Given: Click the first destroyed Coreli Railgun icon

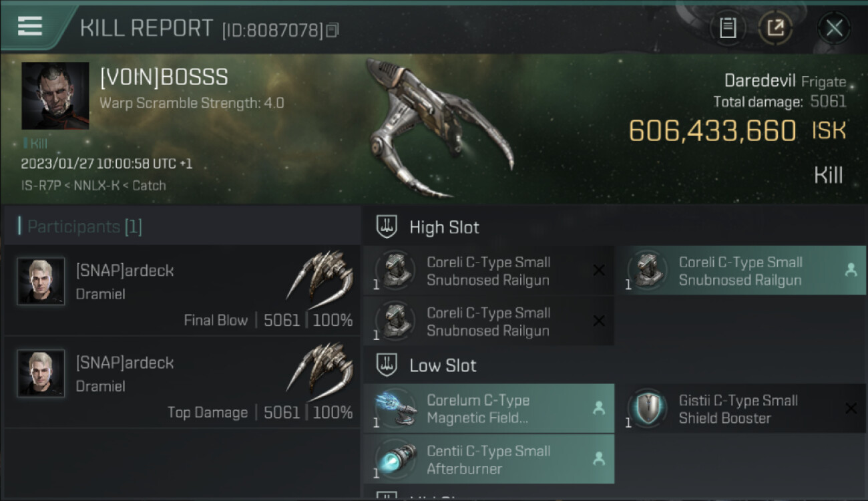Looking at the screenshot, I should click(x=395, y=271).
